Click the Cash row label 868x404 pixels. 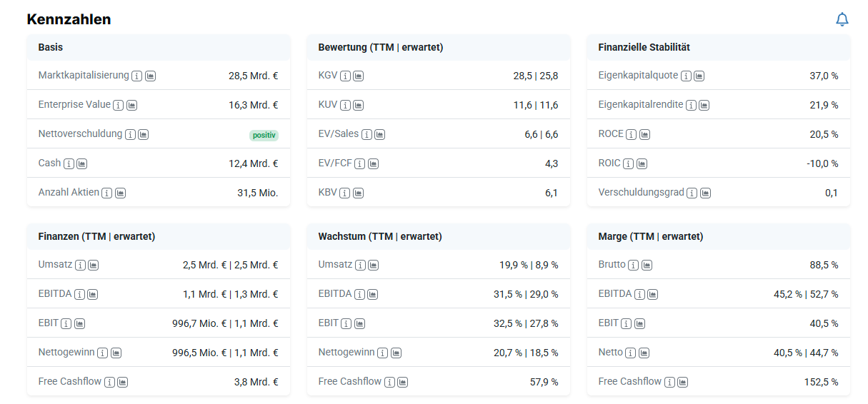pyautogui.click(x=49, y=163)
